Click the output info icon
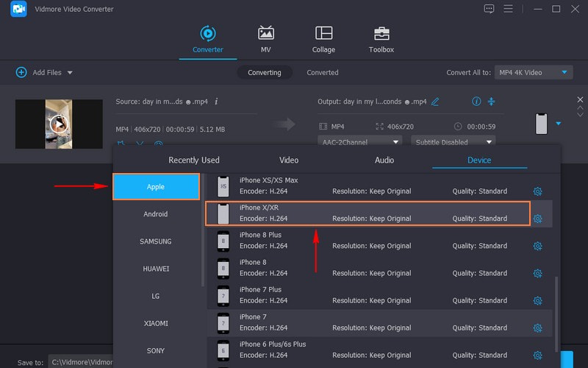588x368 pixels. coord(476,101)
